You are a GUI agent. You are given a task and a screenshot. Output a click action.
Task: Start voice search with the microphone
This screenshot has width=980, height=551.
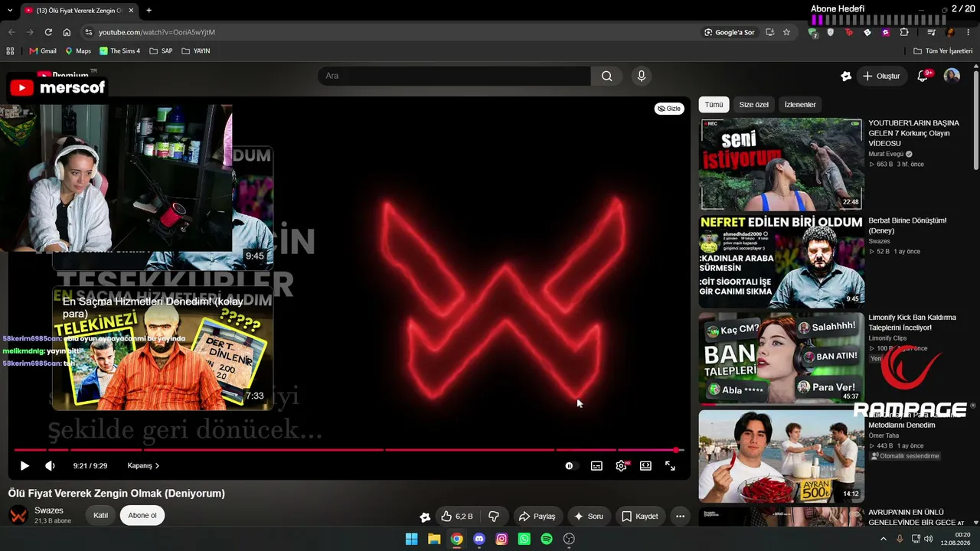[642, 76]
